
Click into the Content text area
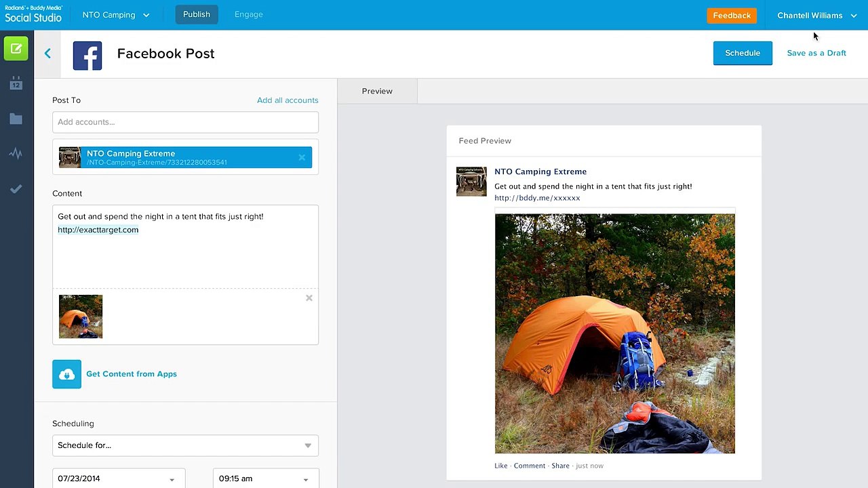click(185, 247)
